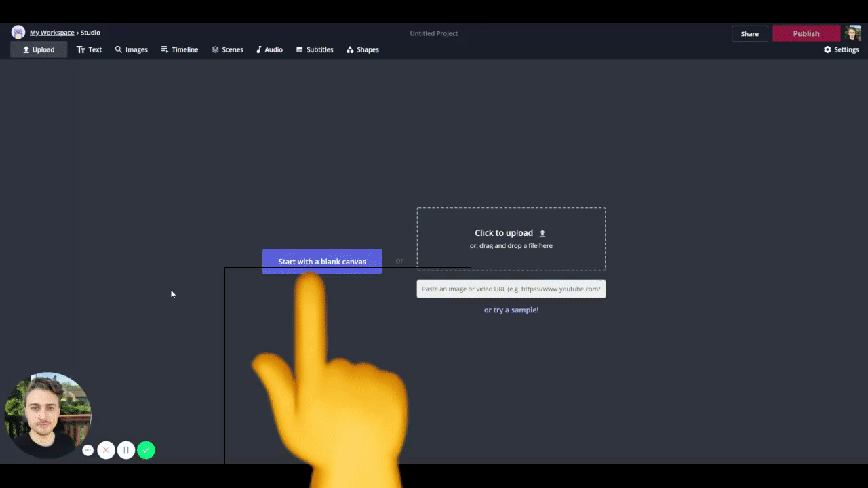Click Start with a blank canvas
868x488 pixels.
(322, 262)
